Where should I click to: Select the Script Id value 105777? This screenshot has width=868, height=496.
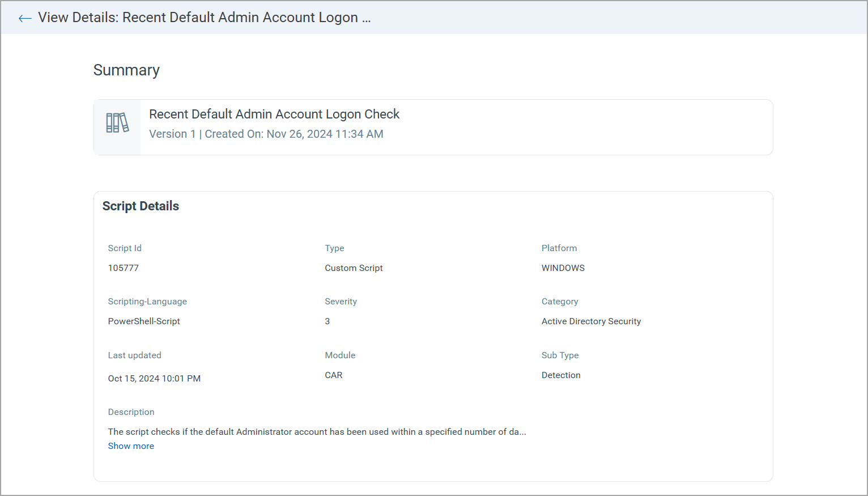coord(124,268)
